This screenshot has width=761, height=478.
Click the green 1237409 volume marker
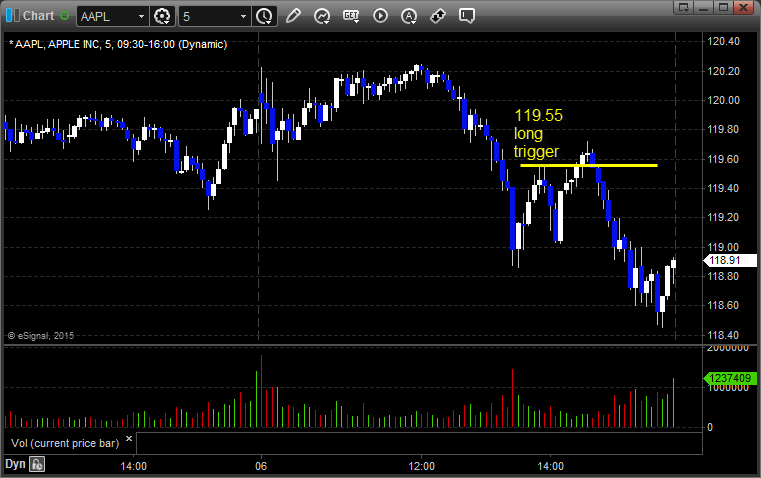(730, 378)
